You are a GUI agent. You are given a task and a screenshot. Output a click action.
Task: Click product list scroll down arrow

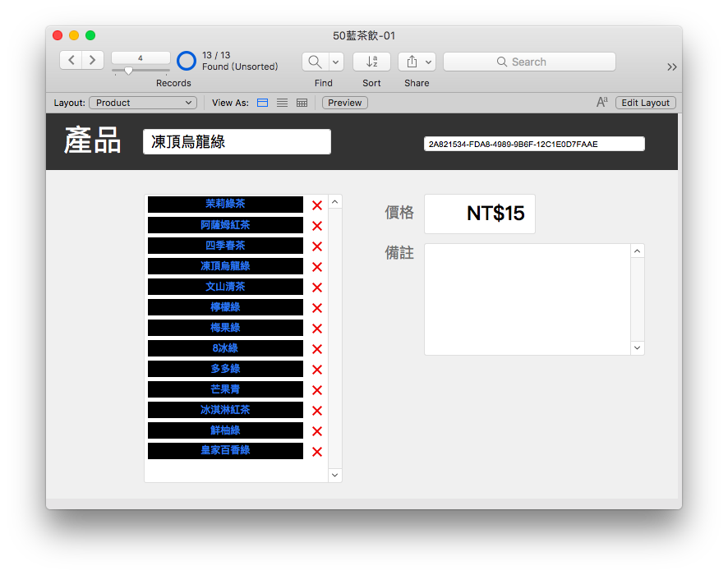(x=334, y=476)
